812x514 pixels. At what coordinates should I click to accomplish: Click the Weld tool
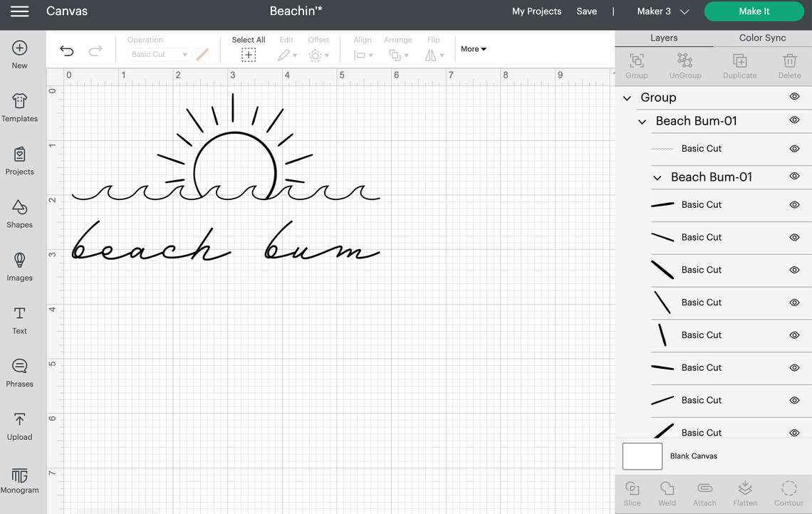666,493
